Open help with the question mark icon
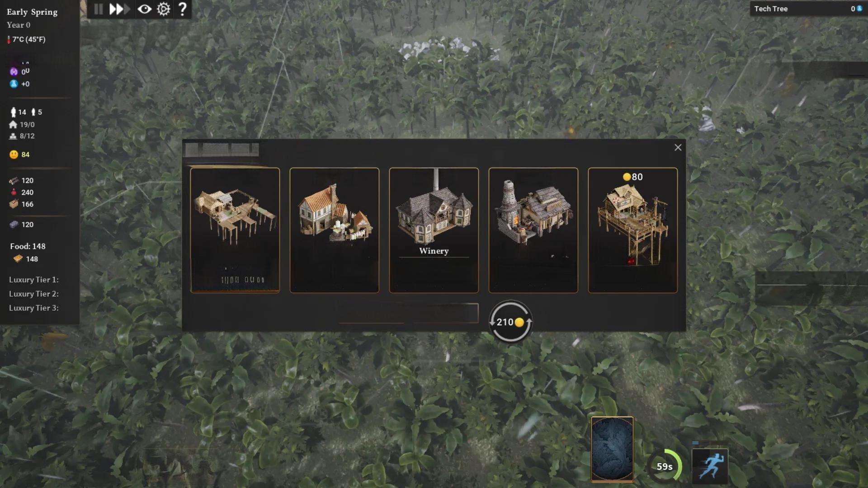 tap(182, 9)
